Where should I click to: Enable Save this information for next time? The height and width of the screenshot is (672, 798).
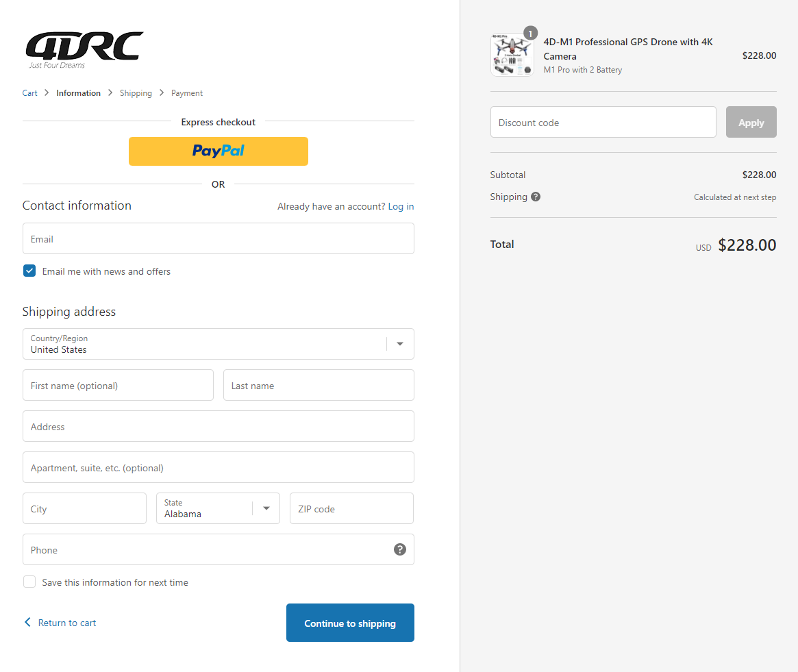click(x=29, y=581)
